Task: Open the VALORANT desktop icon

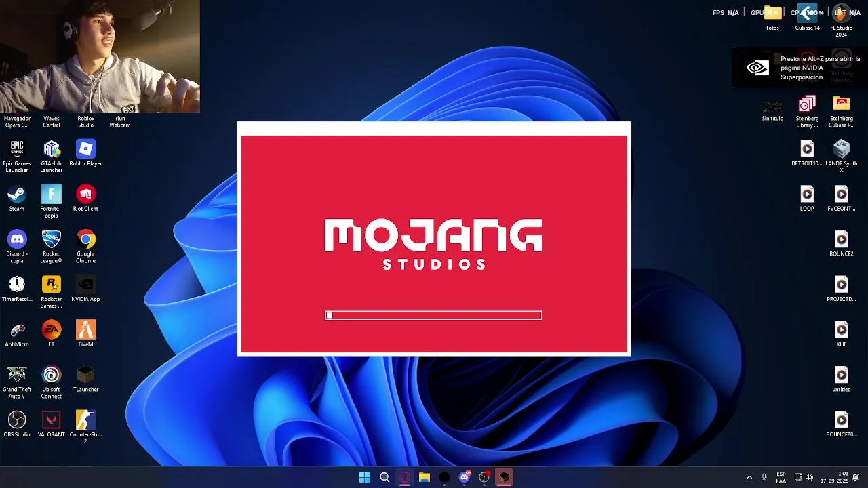Action: tap(52, 424)
